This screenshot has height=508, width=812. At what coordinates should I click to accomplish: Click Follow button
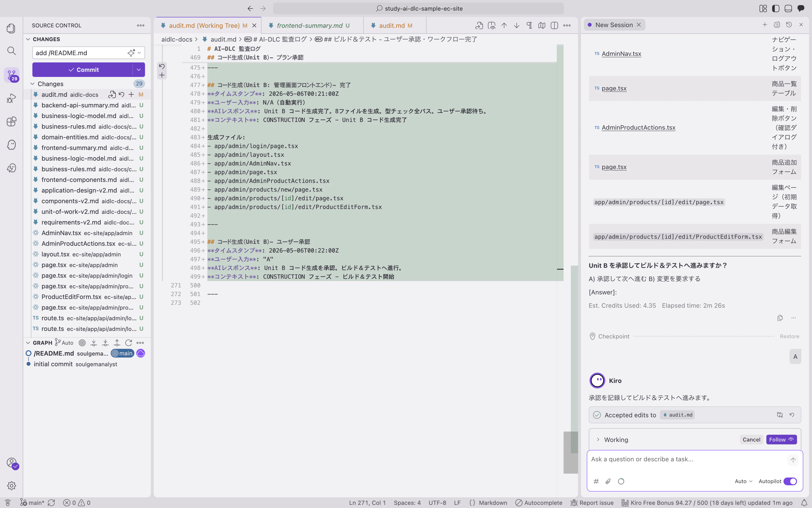[781, 440]
